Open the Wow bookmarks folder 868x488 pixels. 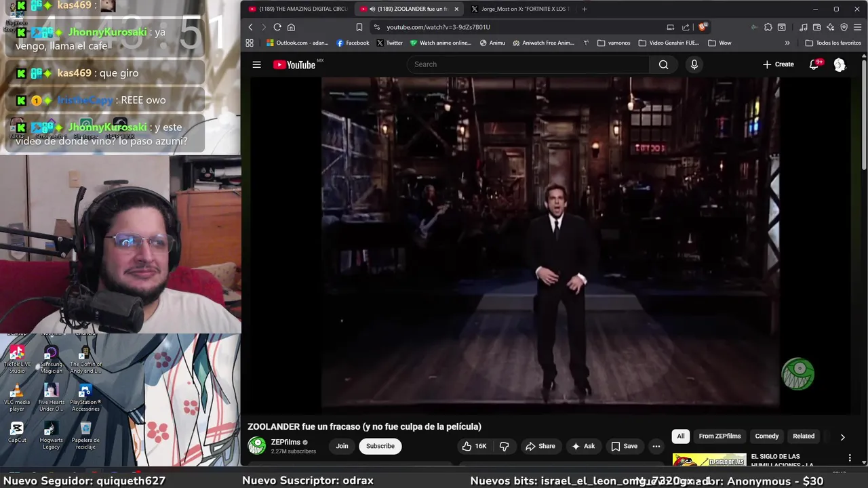click(719, 43)
